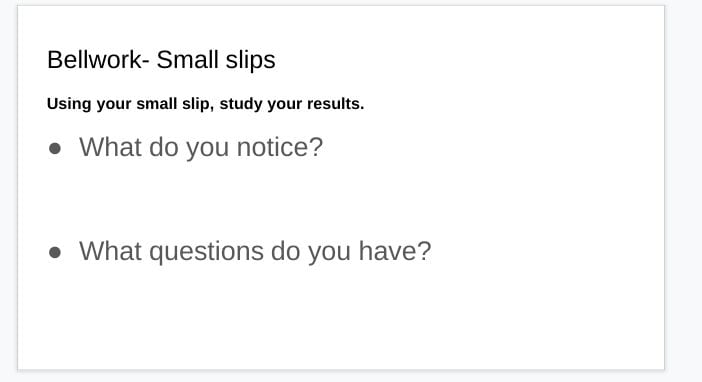The image size is (702, 382).
Task: Select the bold line "Using your small slip, study your results."
Action: tap(205, 104)
